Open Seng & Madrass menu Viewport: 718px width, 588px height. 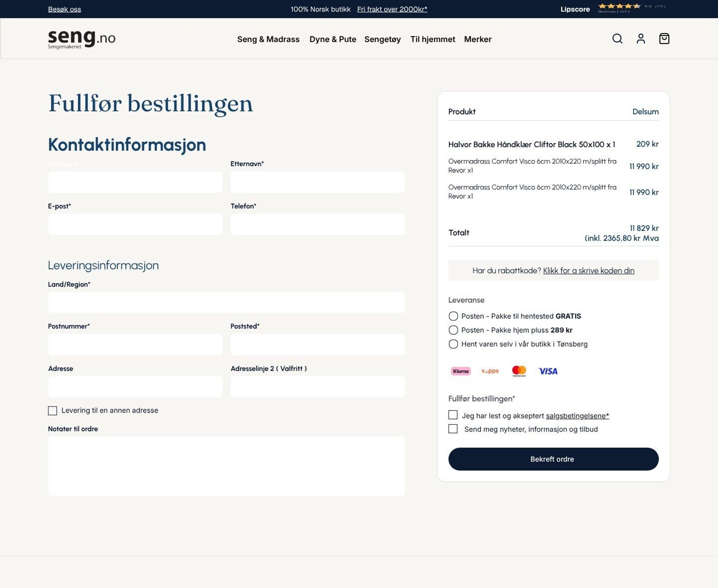268,39
